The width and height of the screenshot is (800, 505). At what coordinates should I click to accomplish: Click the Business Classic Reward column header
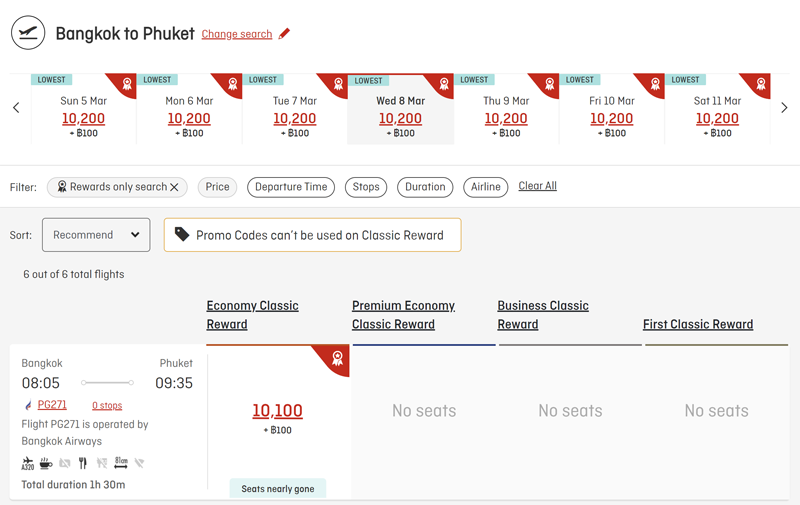point(543,315)
